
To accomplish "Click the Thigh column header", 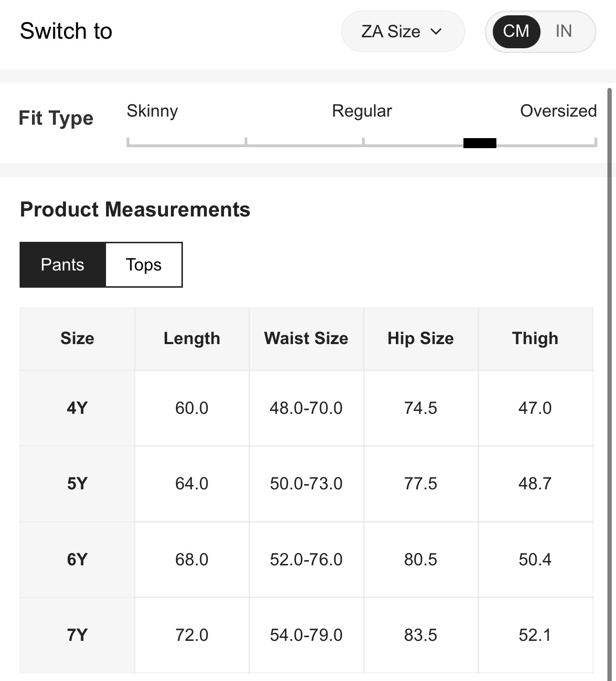I will [535, 338].
